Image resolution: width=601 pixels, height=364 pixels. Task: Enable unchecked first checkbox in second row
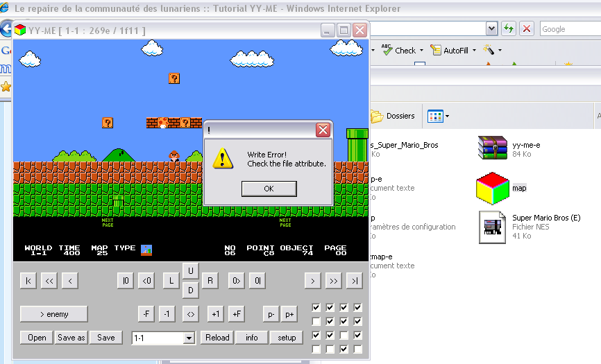point(316,321)
